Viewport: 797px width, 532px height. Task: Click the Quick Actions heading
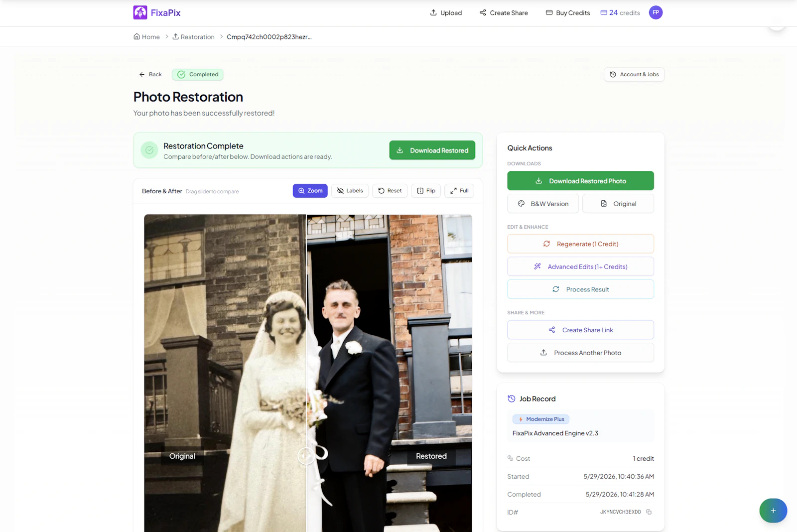[530, 148]
